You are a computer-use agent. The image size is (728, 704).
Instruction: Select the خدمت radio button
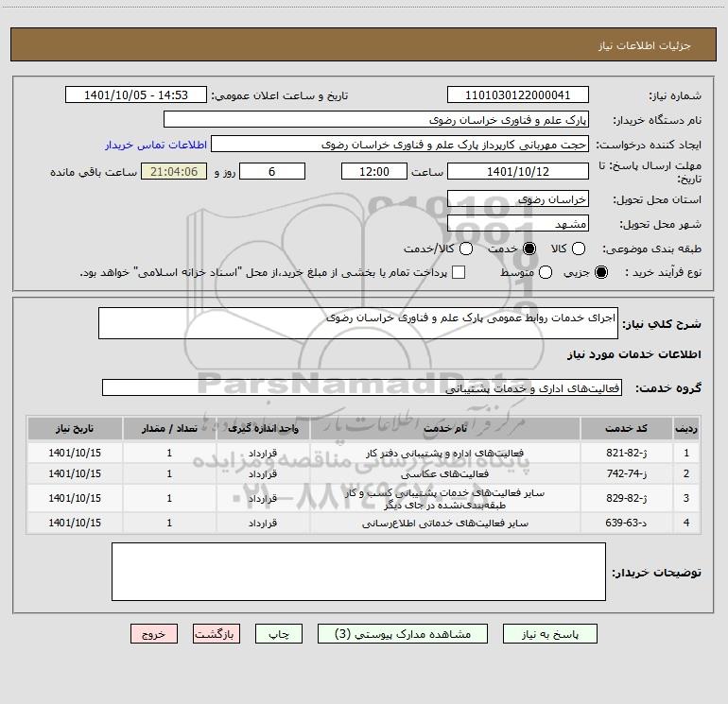click(x=529, y=249)
